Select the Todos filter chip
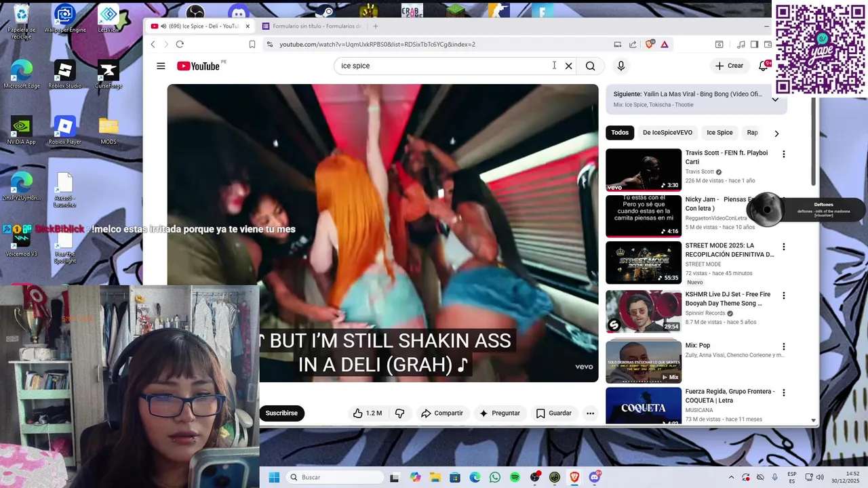 pyautogui.click(x=620, y=133)
